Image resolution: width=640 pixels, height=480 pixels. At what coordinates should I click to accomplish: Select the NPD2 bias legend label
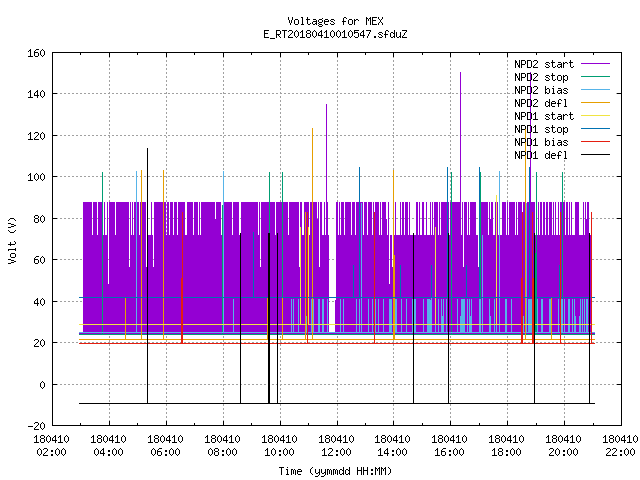541,90
